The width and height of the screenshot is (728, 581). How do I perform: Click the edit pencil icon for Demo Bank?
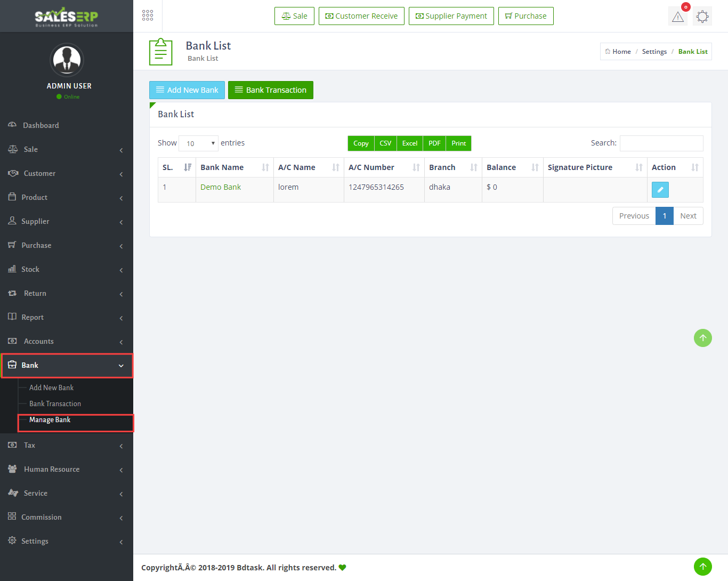coord(660,190)
